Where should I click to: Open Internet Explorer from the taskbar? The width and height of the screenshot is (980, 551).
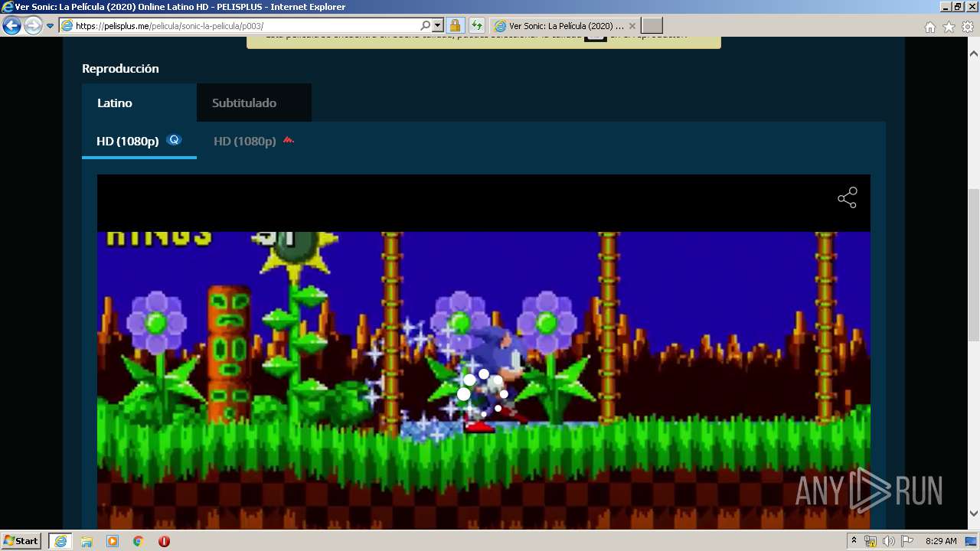pos(60,541)
